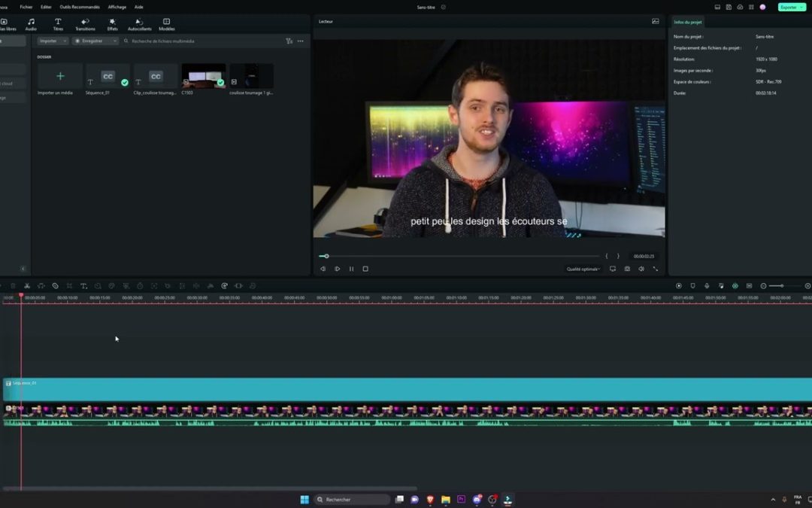This screenshot has height=508, width=812.
Task: Click in the media search field
Action: click(202, 41)
